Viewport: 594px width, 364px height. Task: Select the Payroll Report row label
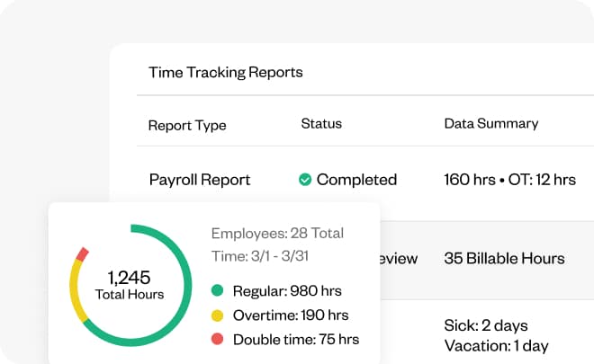(x=200, y=180)
